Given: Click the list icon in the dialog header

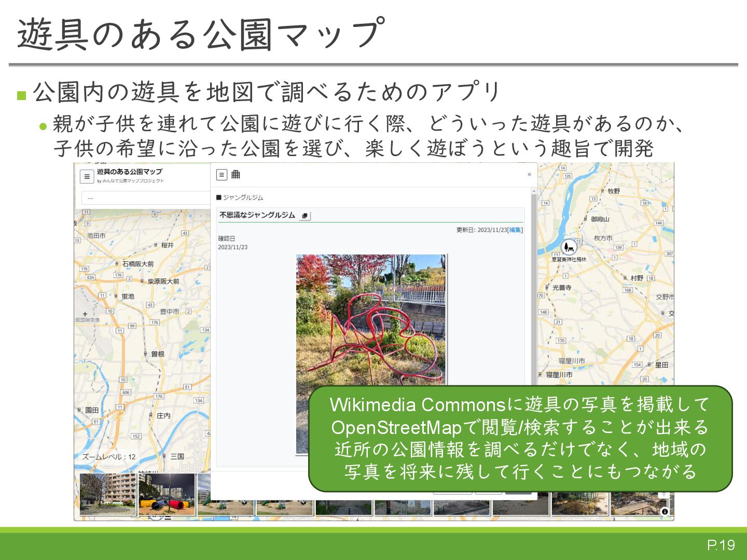Looking at the screenshot, I should pos(222,175).
